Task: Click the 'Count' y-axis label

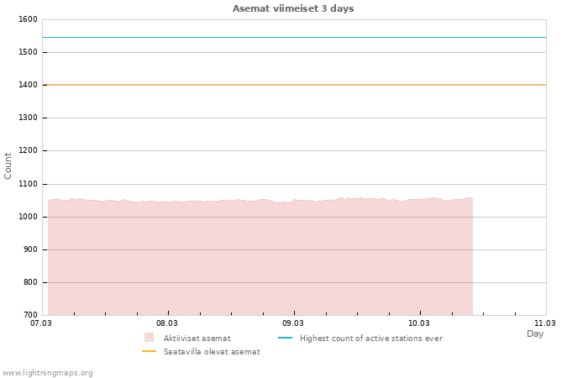Action: [8, 165]
